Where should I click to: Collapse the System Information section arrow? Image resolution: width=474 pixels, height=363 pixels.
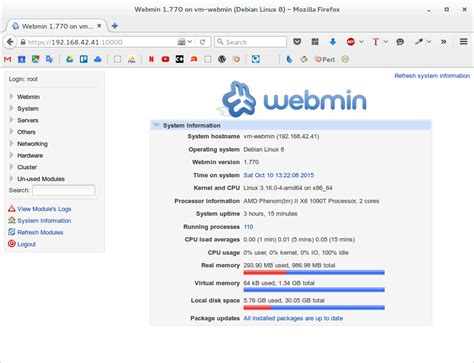point(156,125)
